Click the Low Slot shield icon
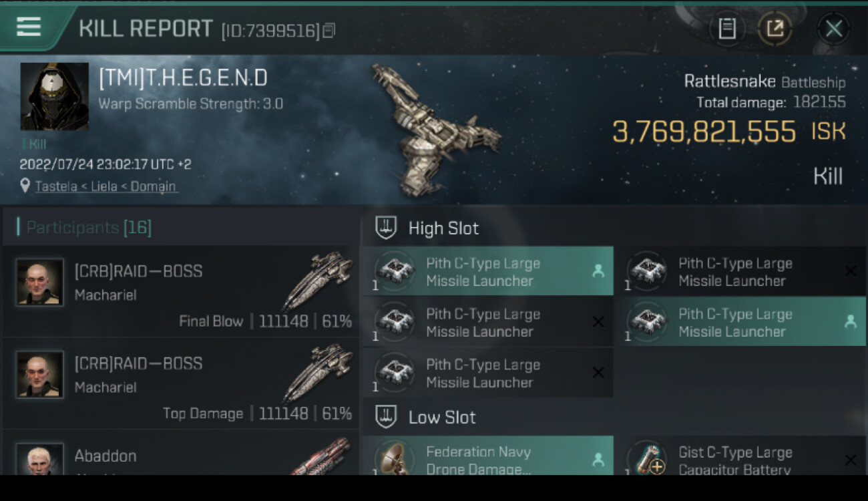 (386, 417)
